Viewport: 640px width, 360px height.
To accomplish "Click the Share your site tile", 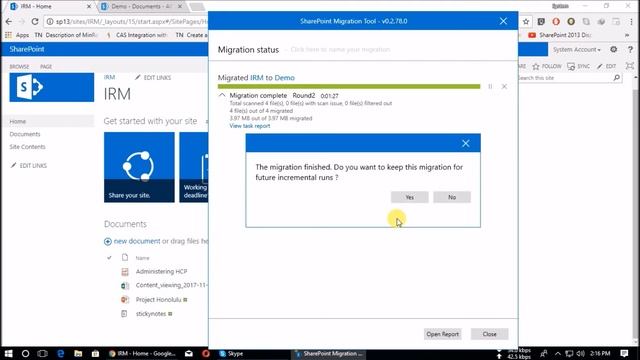I will coord(139,167).
